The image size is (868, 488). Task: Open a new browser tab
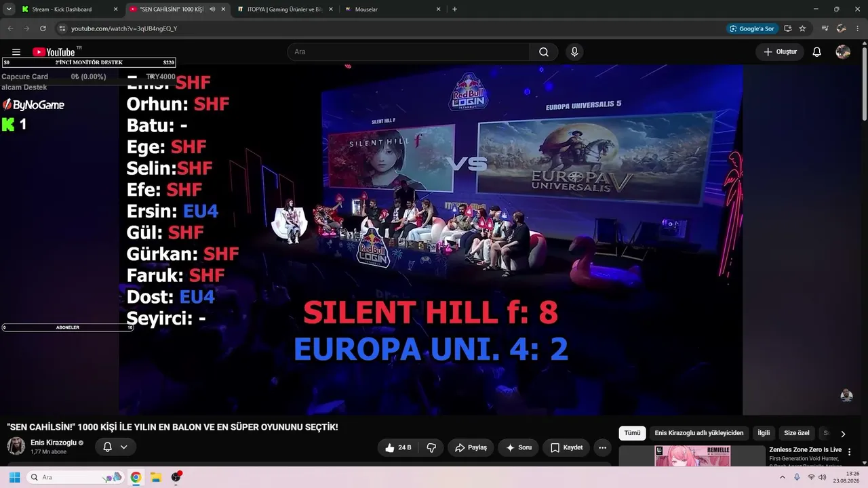(454, 9)
